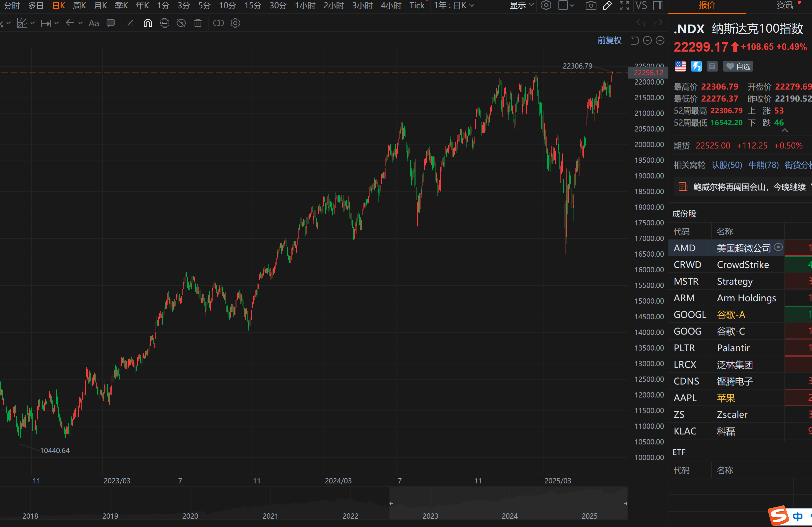812x527 pixels.
Task: Toggle the 自选 favorite heart button
Action: click(x=738, y=67)
